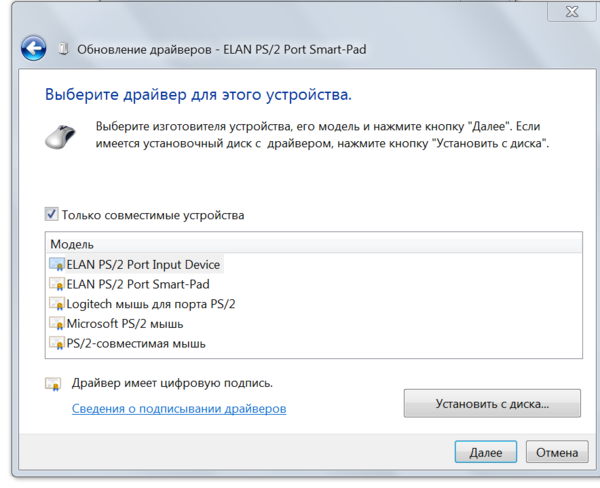Select the Microsoft PS/2 мышь entry
The image size is (600, 488).
[125, 324]
